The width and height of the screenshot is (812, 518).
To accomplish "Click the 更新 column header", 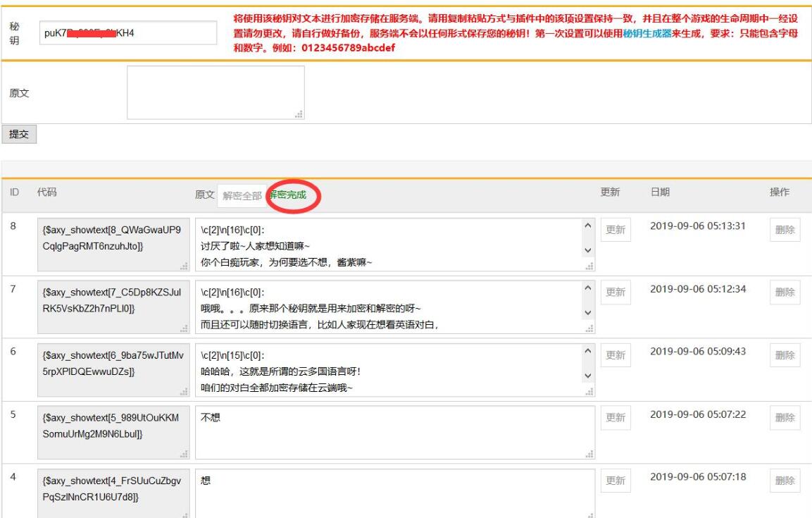I will point(610,192).
